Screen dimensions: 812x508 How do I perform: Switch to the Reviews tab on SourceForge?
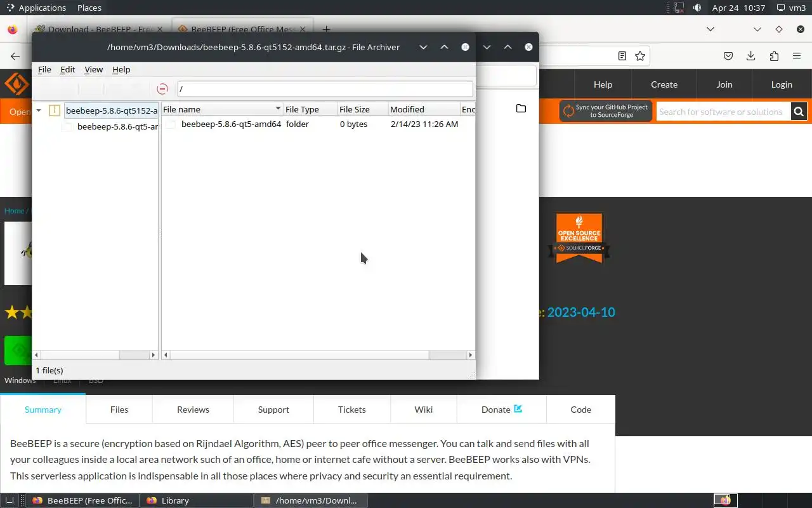pos(193,410)
